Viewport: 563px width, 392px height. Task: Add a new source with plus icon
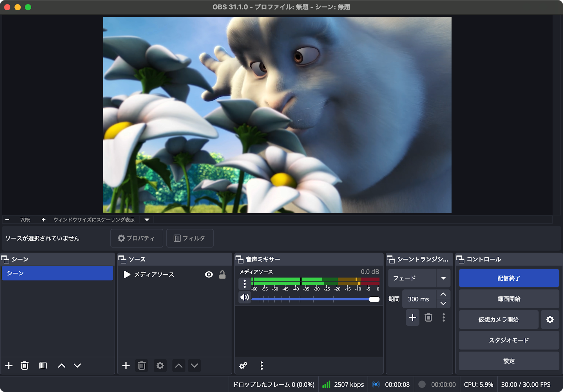(x=126, y=366)
